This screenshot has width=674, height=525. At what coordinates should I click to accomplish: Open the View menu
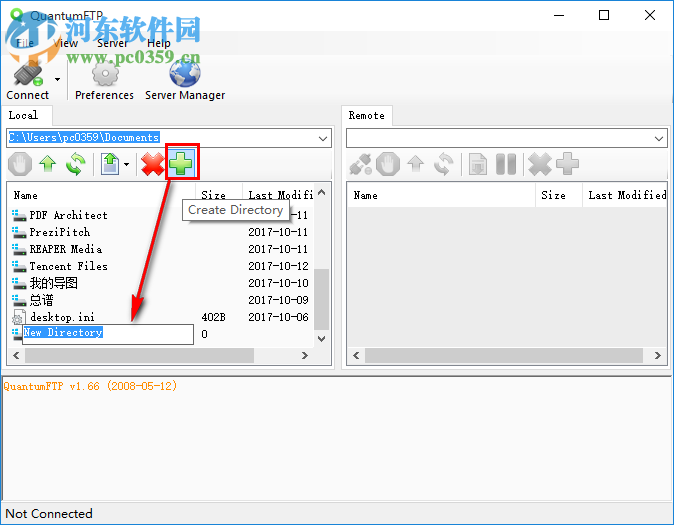pyautogui.click(x=65, y=43)
